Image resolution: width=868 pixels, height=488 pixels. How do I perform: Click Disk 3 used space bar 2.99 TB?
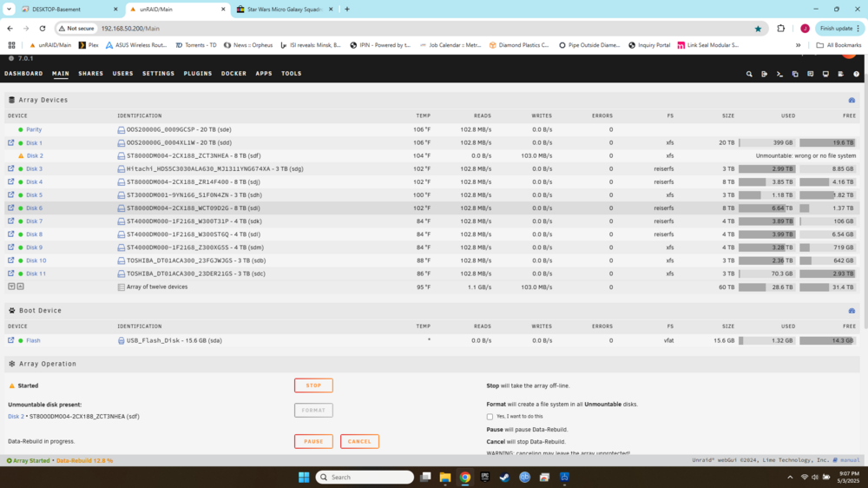tap(767, 169)
